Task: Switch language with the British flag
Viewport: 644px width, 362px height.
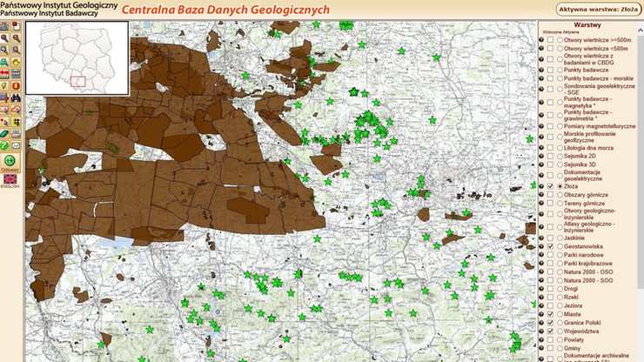Action: [10, 179]
